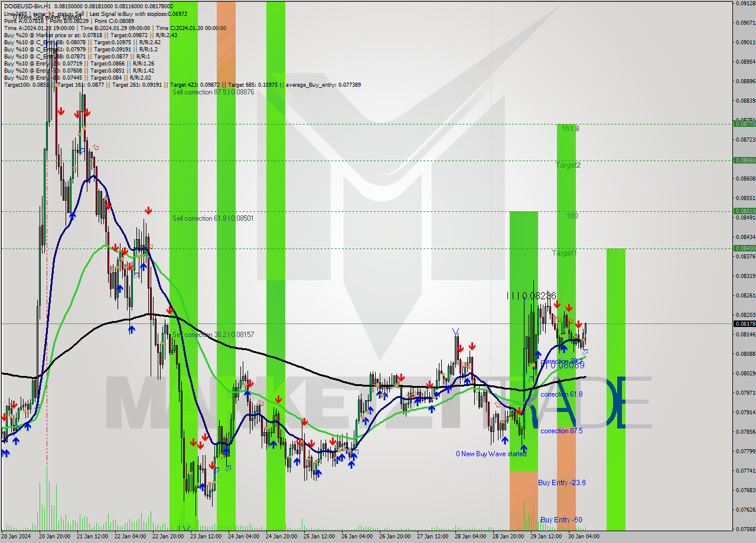Click the line with Target:0.084 R/R:2.02

(77, 77)
